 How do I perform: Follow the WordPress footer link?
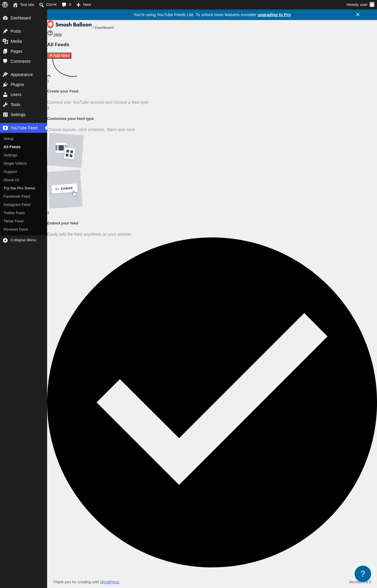point(110,582)
